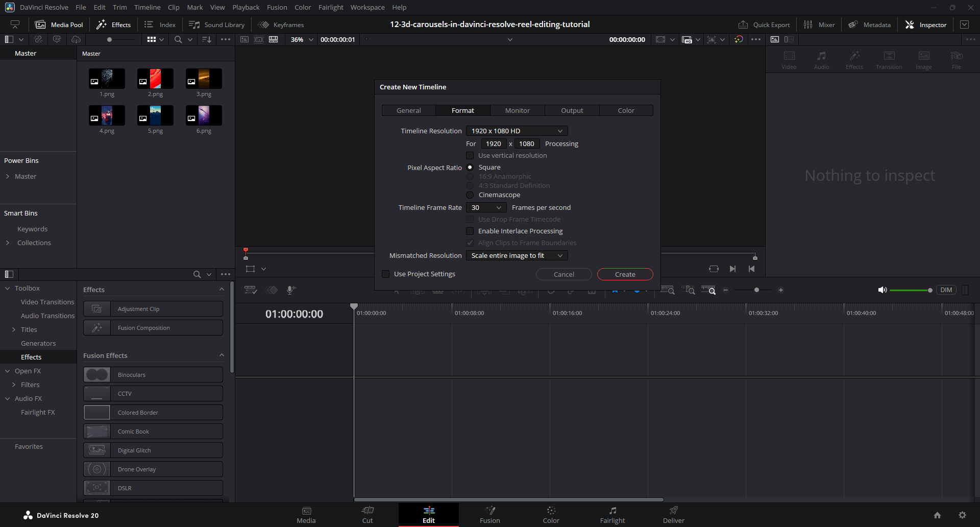Click the Create button
This screenshot has height=527, width=980.
(x=625, y=275)
